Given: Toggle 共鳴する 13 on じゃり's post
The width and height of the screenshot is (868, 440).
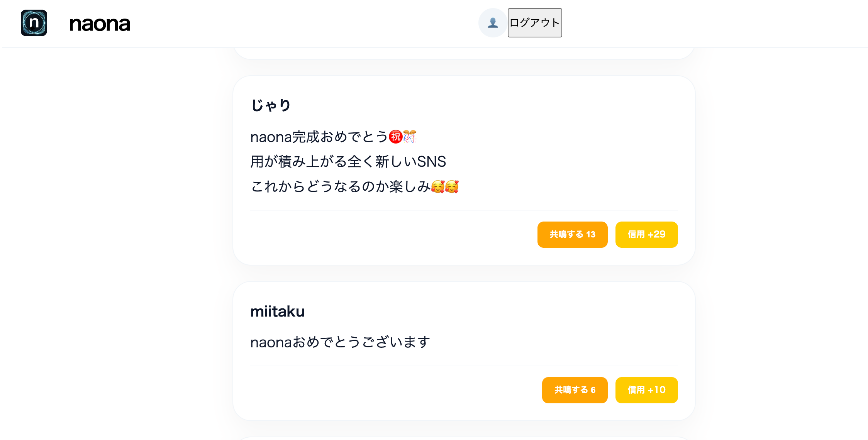Looking at the screenshot, I should coord(572,234).
